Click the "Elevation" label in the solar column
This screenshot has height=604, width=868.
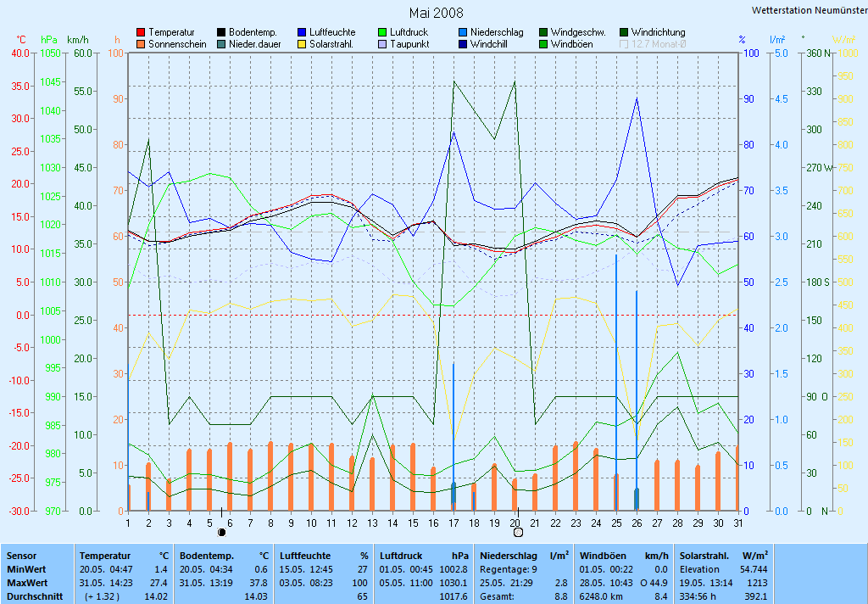(x=699, y=570)
